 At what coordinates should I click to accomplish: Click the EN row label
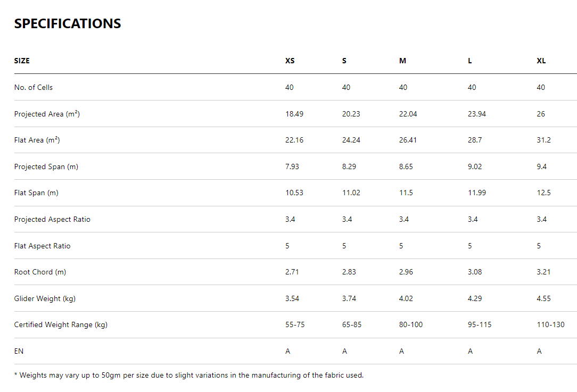tap(19, 351)
